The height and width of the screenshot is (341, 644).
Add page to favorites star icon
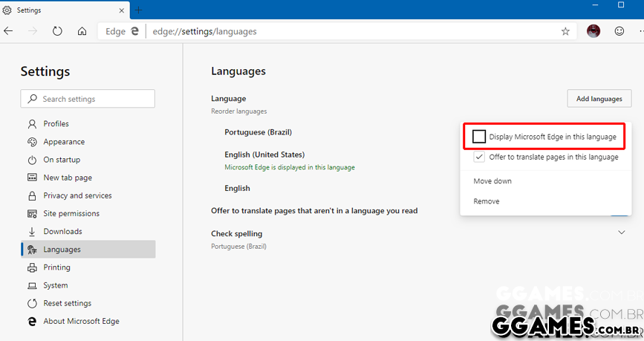[565, 31]
